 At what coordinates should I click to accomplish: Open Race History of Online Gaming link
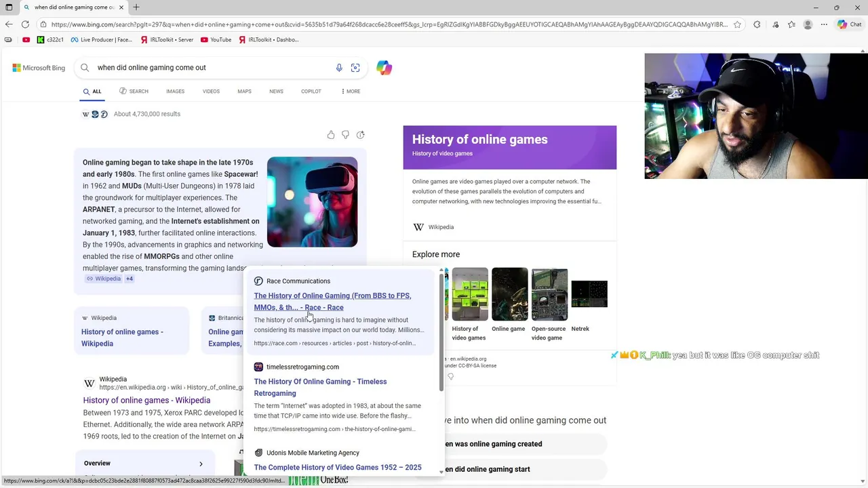point(332,302)
